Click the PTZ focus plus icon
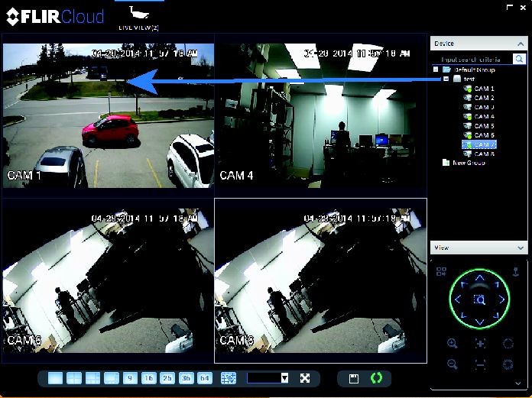The width and height of the screenshot is (532, 398). 480,344
